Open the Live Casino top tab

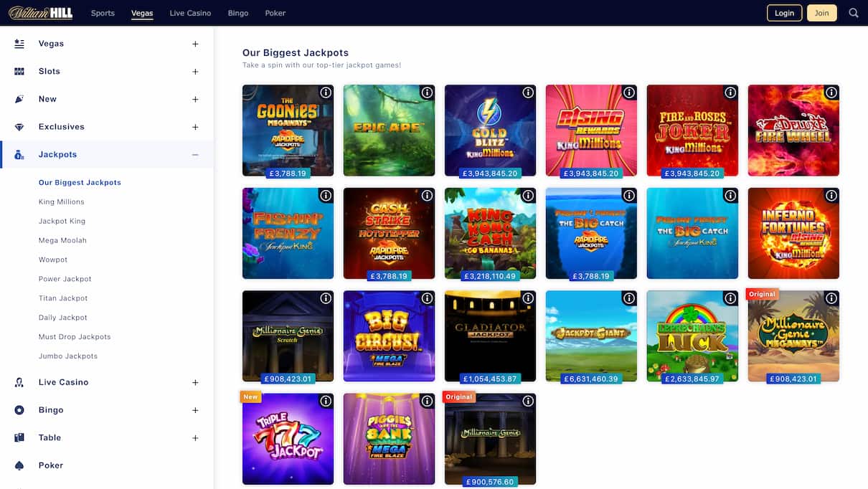point(190,13)
